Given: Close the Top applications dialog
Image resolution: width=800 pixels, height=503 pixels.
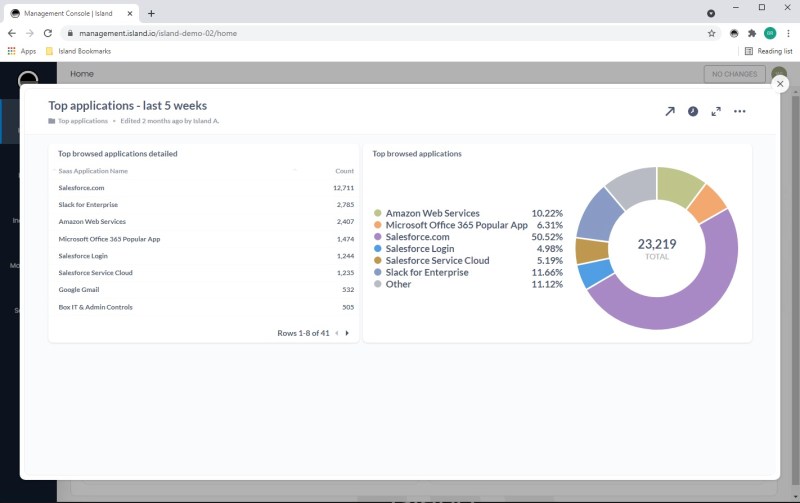Looking at the screenshot, I should pyautogui.click(x=780, y=84).
